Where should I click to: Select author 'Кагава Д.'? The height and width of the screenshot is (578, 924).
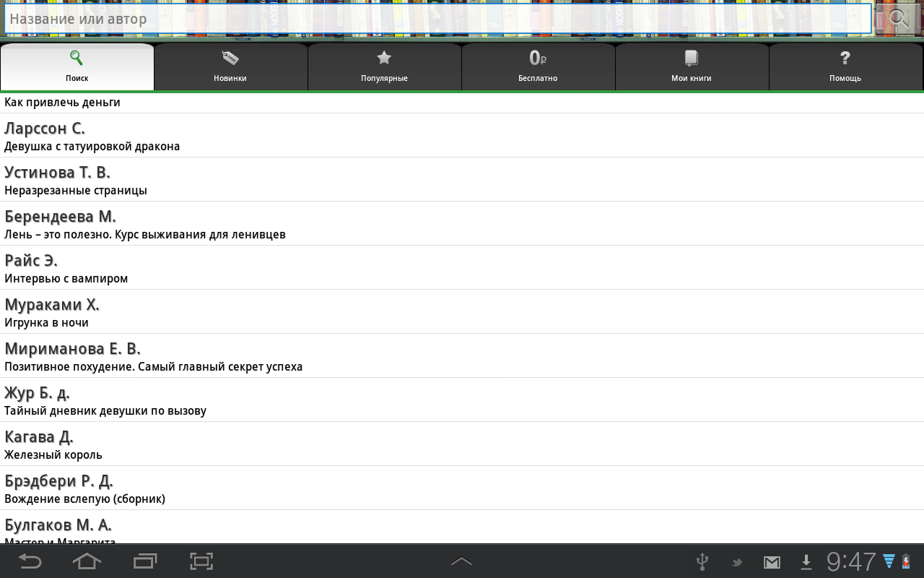39,437
